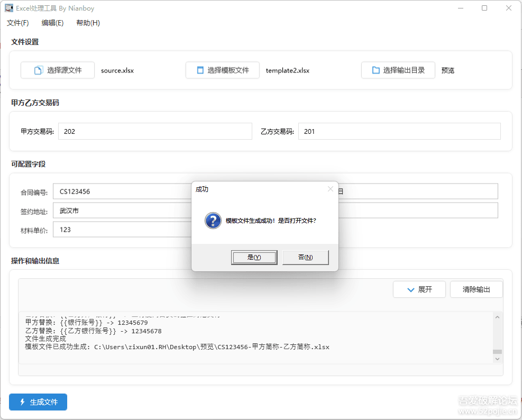The height and width of the screenshot is (420, 522).
Task: Click the output log scrollbar down arrow
Action: (497, 359)
